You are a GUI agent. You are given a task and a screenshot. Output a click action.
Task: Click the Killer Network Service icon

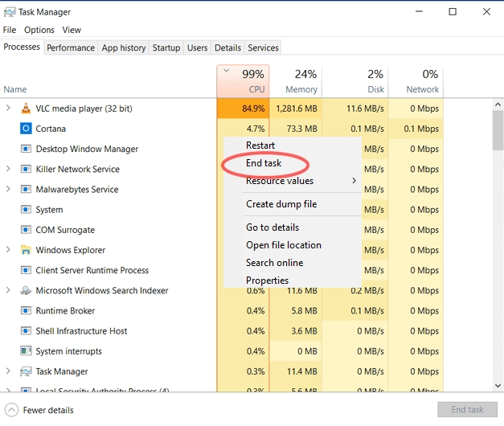pyautogui.click(x=26, y=169)
